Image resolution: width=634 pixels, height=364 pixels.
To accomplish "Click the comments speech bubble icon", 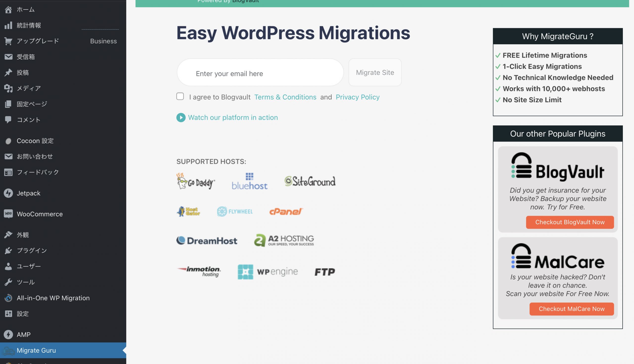I will coord(8,120).
